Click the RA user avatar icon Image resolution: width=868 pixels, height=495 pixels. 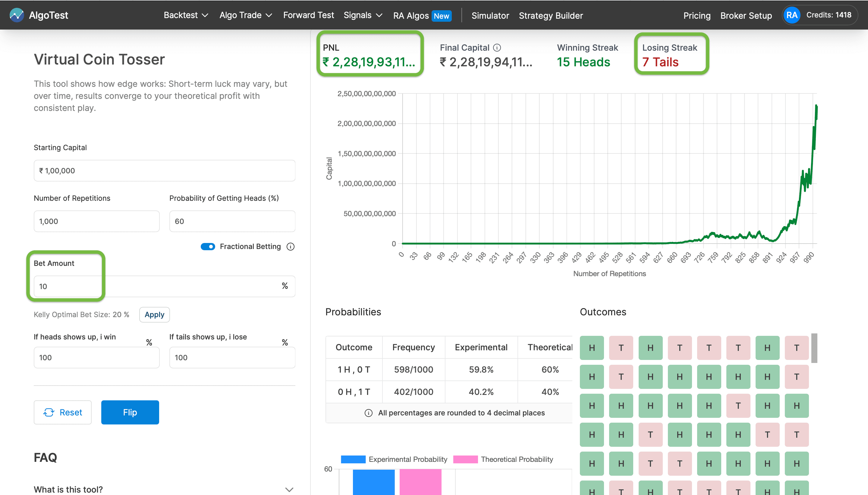point(791,15)
